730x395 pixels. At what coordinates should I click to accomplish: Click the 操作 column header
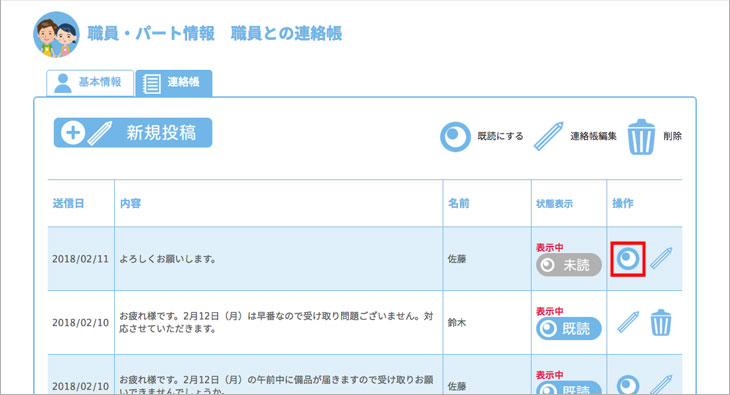pos(622,204)
